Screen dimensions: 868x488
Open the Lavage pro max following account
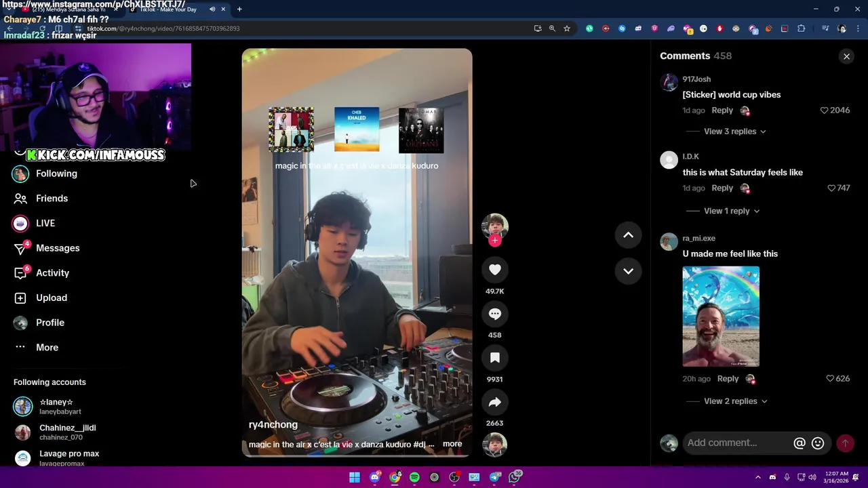click(x=57, y=458)
